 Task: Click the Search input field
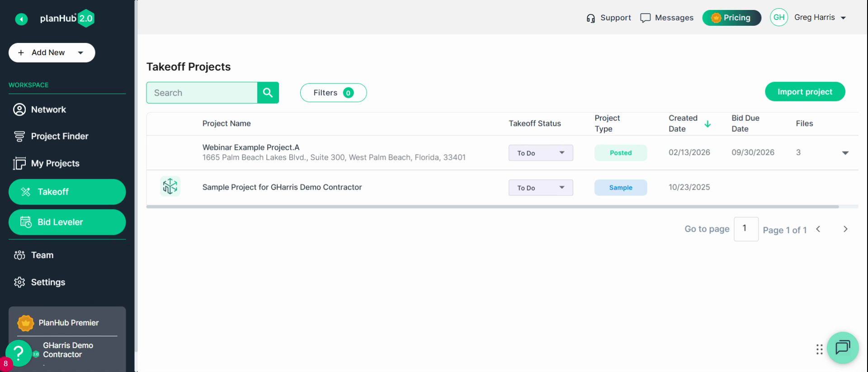[x=202, y=93]
